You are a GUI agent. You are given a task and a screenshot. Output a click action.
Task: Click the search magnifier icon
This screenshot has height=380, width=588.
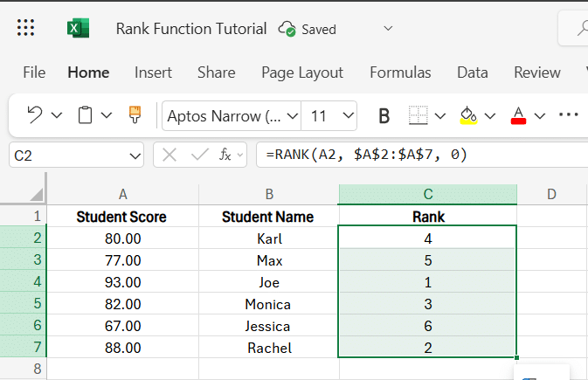click(583, 29)
